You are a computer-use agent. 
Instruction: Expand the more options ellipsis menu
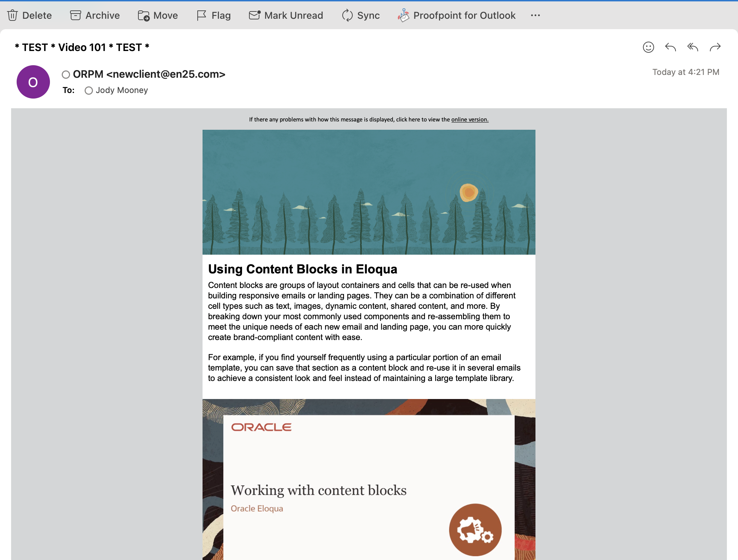(x=535, y=16)
